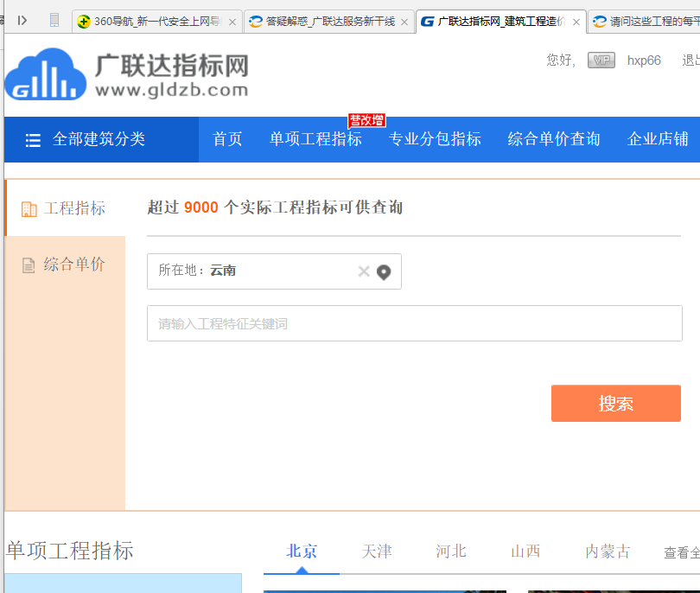
Task: Clear the 云南 location with the X icon
Action: coord(364,271)
